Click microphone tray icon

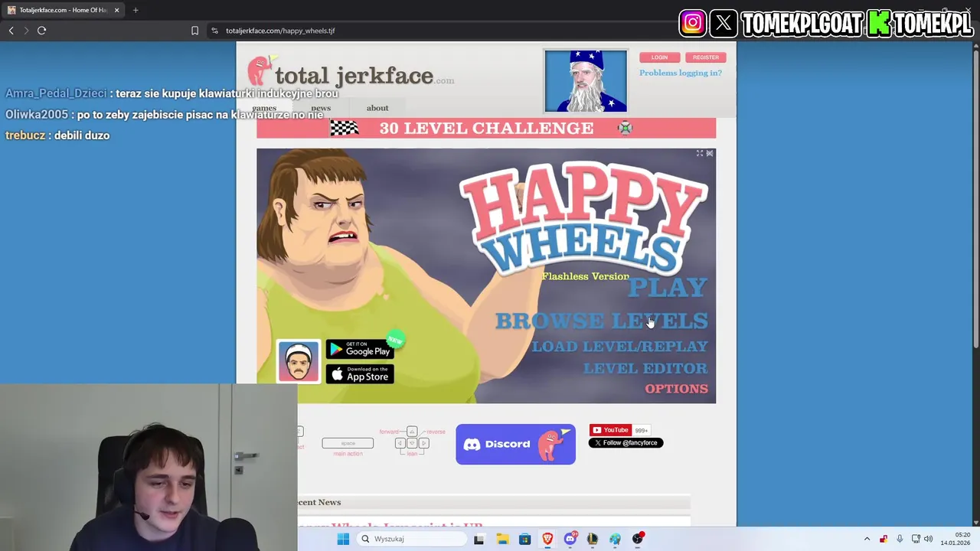[x=900, y=539]
